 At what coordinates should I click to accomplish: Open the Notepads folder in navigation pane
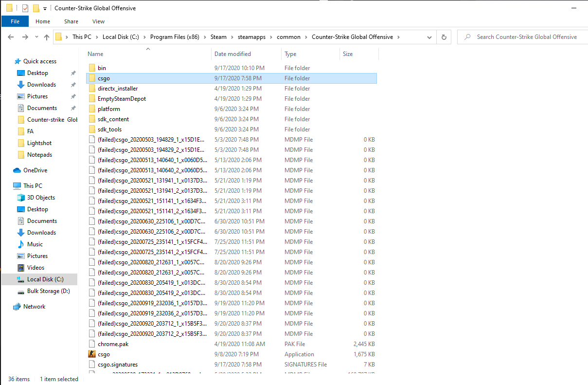(x=39, y=155)
